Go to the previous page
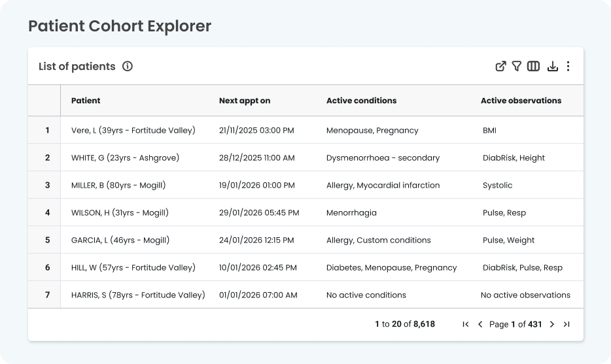This screenshot has height=364, width=611. pyautogui.click(x=480, y=324)
